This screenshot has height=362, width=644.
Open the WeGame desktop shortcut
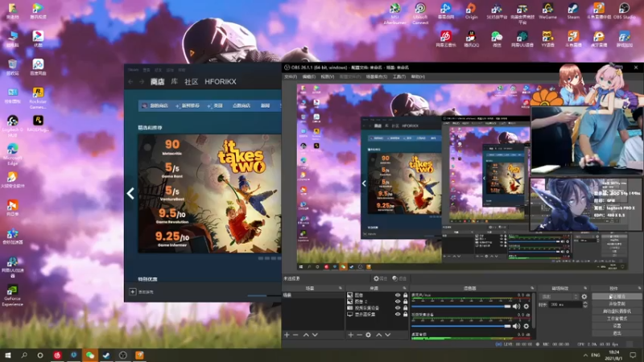pyautogui.click(x=547, y=11)
